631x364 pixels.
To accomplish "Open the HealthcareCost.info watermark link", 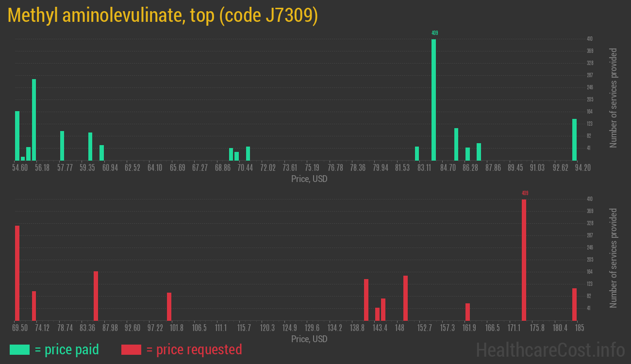I will [550, 349].
